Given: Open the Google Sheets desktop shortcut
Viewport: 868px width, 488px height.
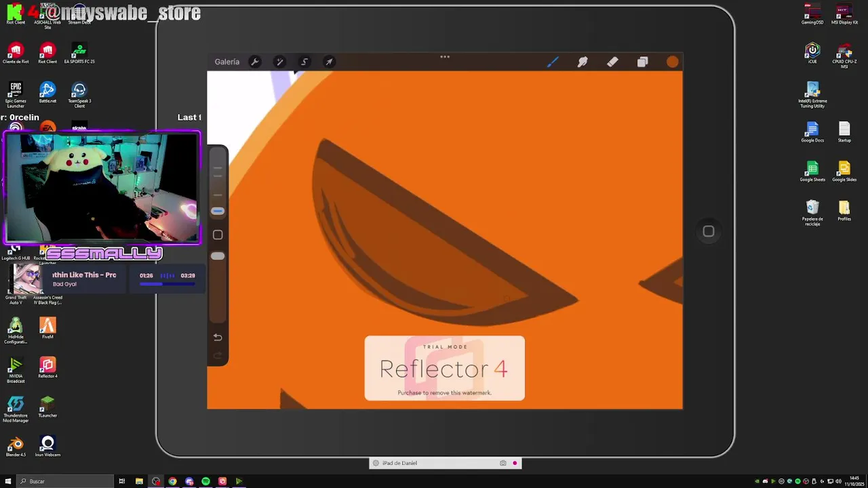Looking at the screenshot, I should 812,171.
